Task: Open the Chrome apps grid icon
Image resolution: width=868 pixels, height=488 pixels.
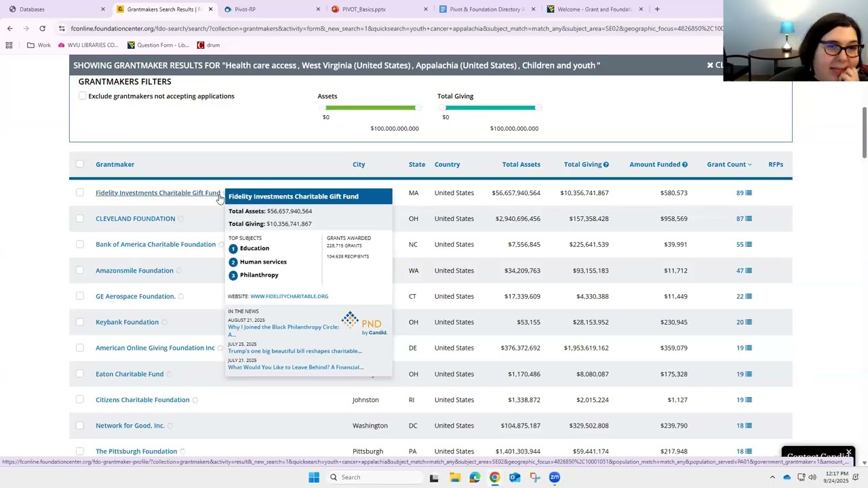Action: click(x=9, y=45)
